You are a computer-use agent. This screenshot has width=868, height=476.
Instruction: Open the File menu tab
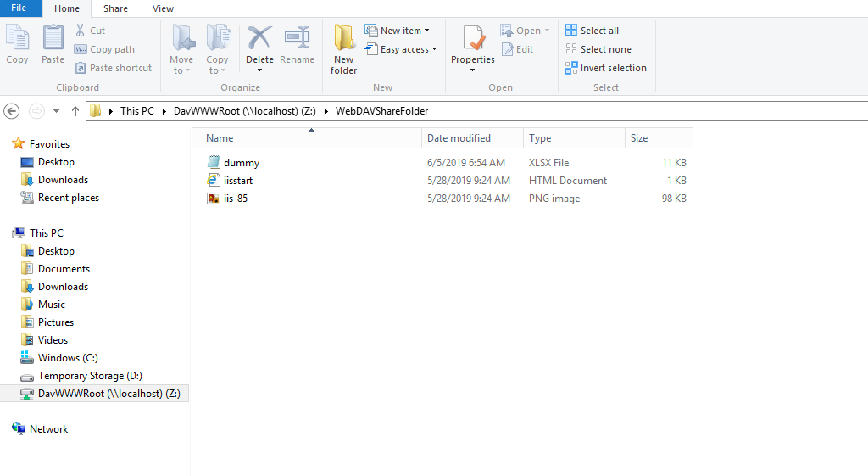coord(19,8)
